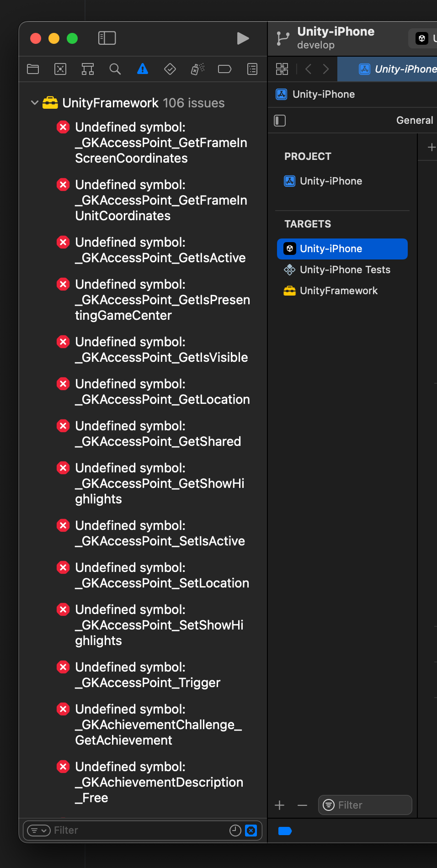Open the Find navigator magnifier
437x868 pixels.
[x=115, y=69]
